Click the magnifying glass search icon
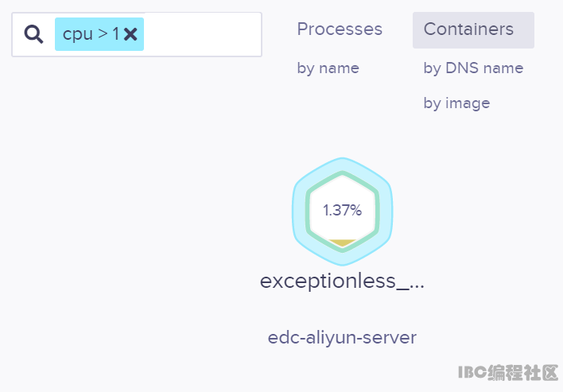 point(33,34)
